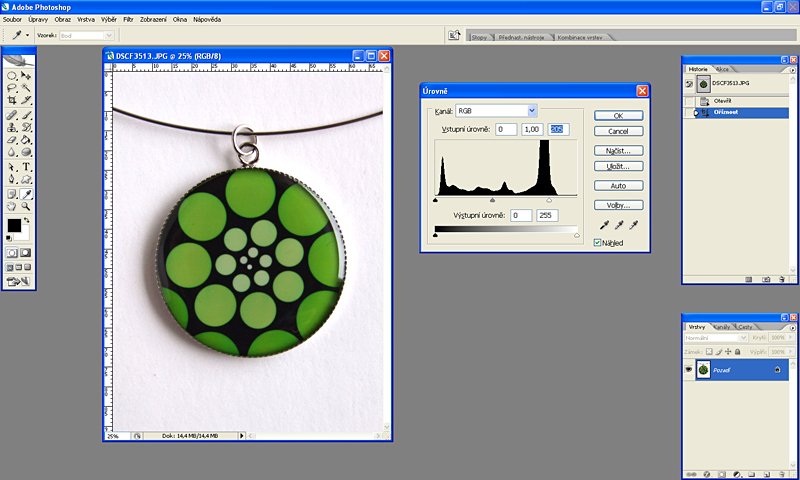This screenshot has height=480, width=800.
Task: Click the Auto button in Úrovně
Action: 618,186
